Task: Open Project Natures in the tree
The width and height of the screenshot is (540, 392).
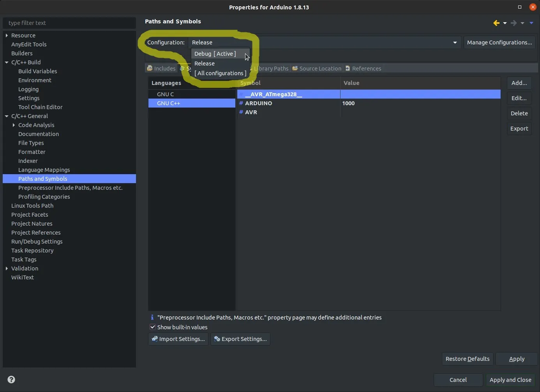Action: coord(32,224)
